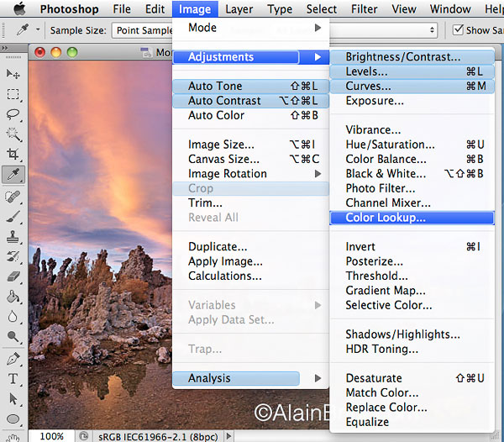Choose Color Lookup from Adjustments
The width and height of the screenshot is (504, 442).
coord(386,218)
